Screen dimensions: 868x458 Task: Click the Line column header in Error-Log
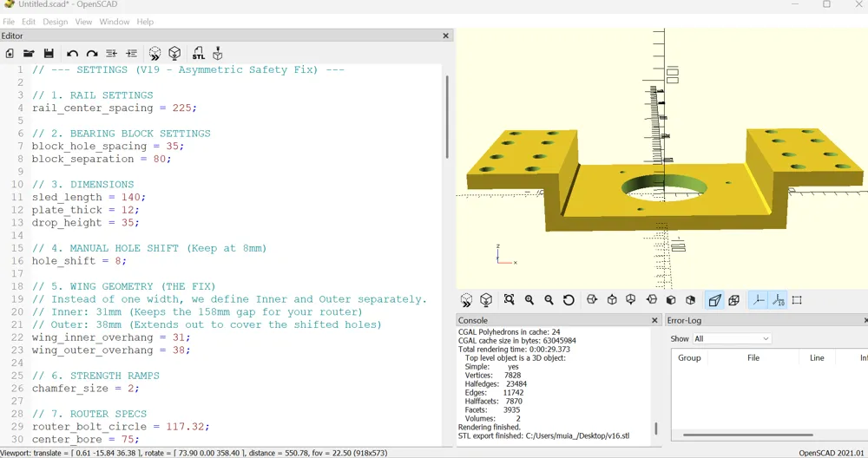817,357
